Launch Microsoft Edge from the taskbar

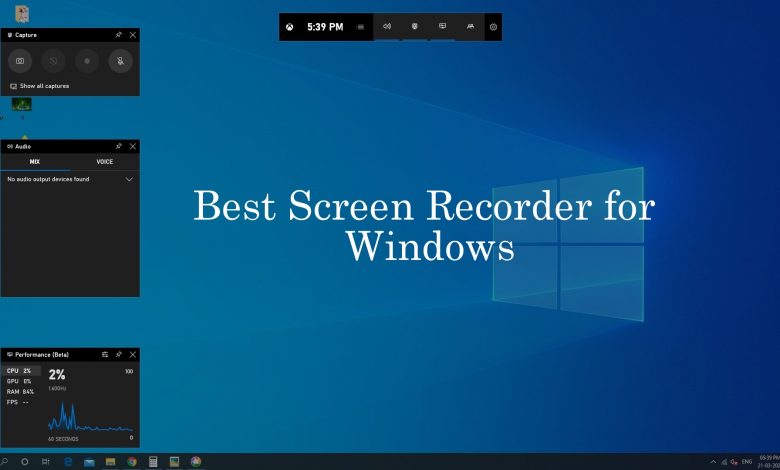point(68,462)
